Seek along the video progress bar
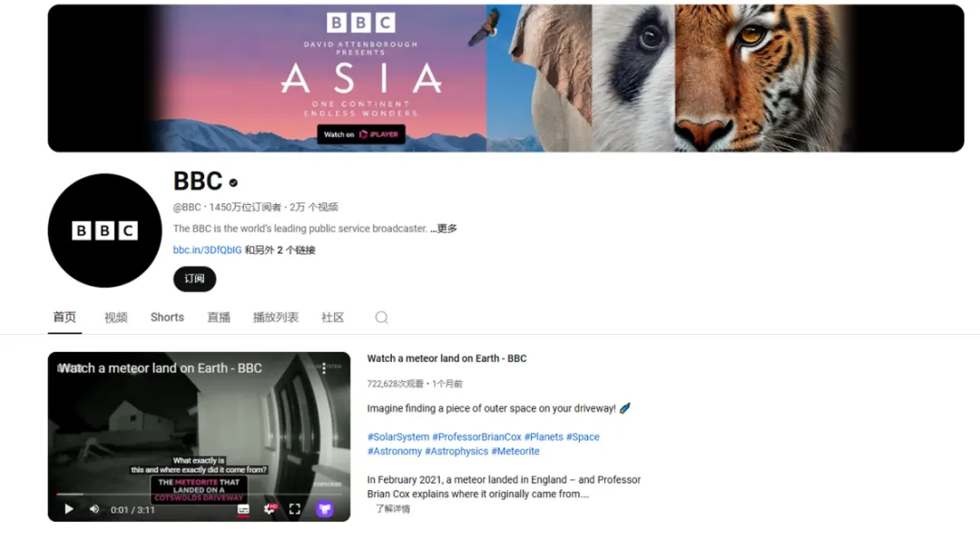980x539 pixels. pyautogui.click(x=199, y=494)
